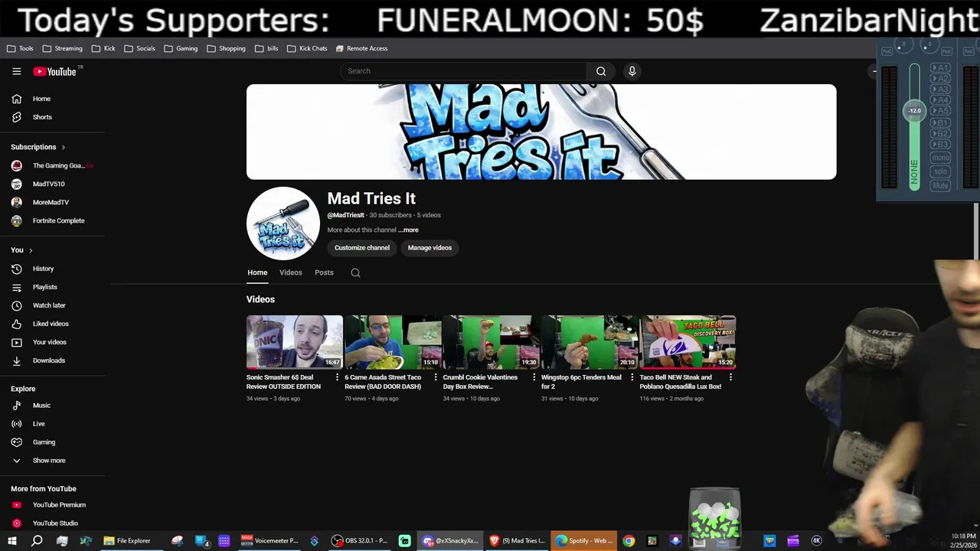
Task: Click Voicemeeter -12.0 gain fader knob
Action: click(x=915, y=111)
